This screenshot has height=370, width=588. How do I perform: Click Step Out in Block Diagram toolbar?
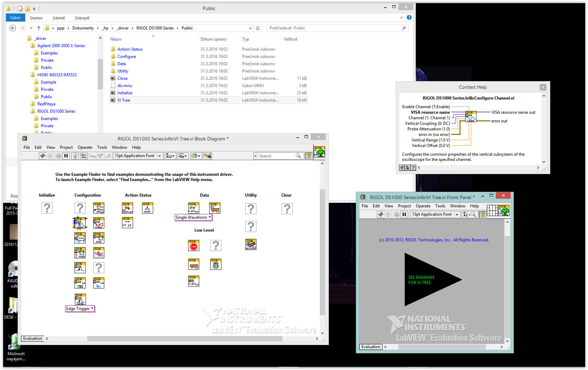108,156
